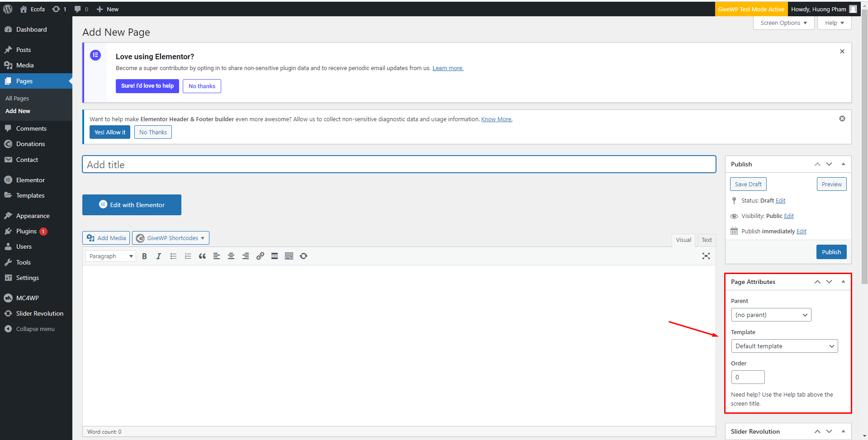Click the Edit with Elementor button

click(x=132, y=205)
